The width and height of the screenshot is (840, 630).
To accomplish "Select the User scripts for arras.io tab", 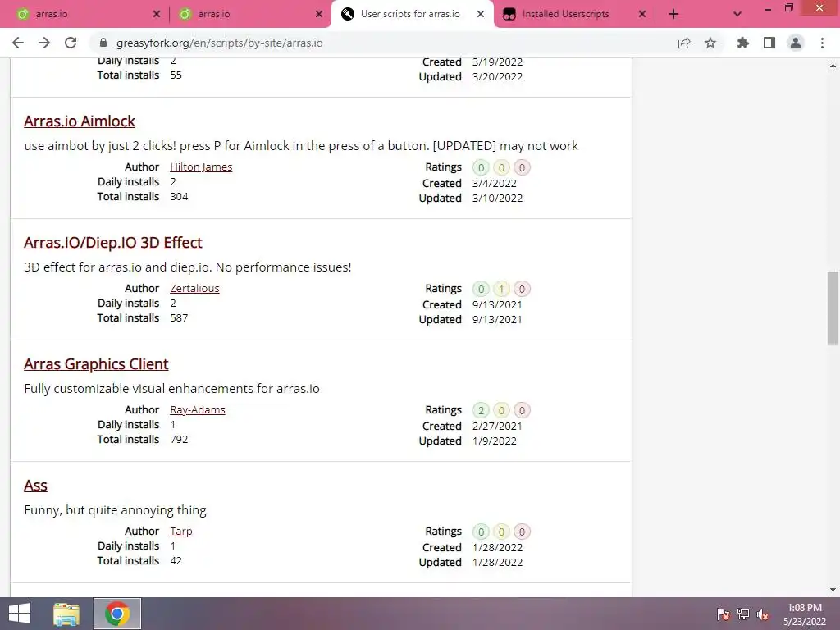I will [x=413, y=14].
